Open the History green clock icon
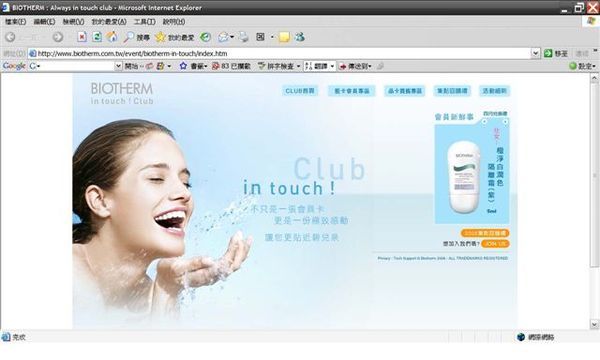This screenshot has width=600, height=360. point(205,37)
